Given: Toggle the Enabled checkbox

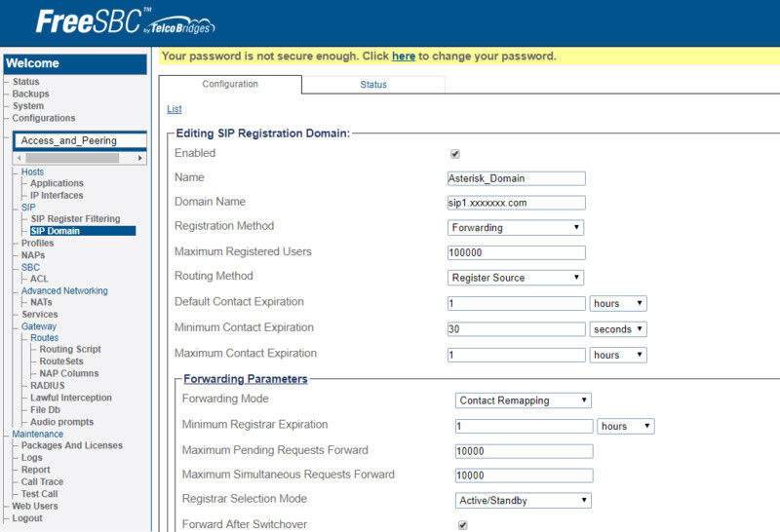Looking at the screenshot, I should click(454, 154).
